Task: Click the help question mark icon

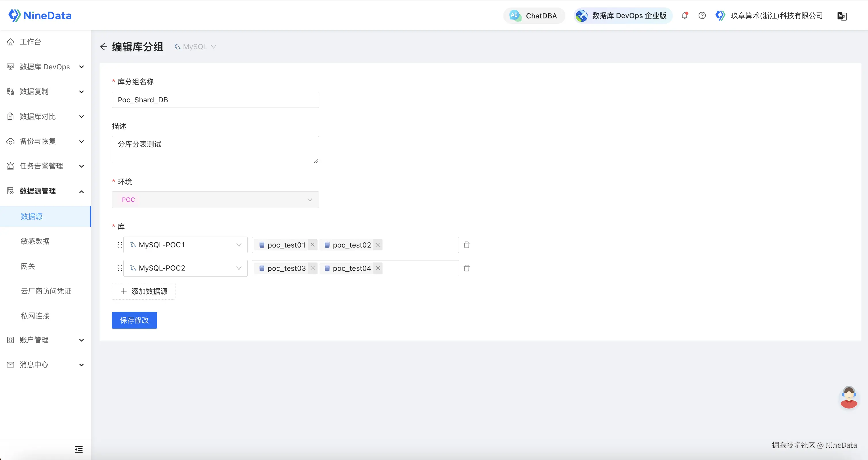Action: (702, 16)
